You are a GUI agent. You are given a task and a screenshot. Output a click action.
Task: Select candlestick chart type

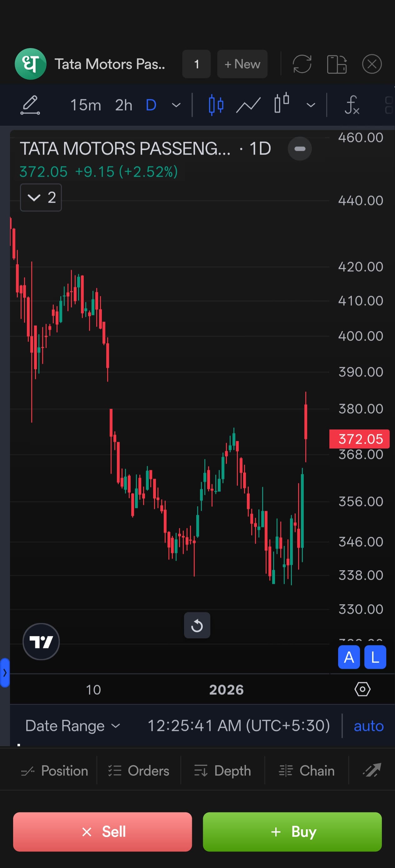(x=216, y=105)
